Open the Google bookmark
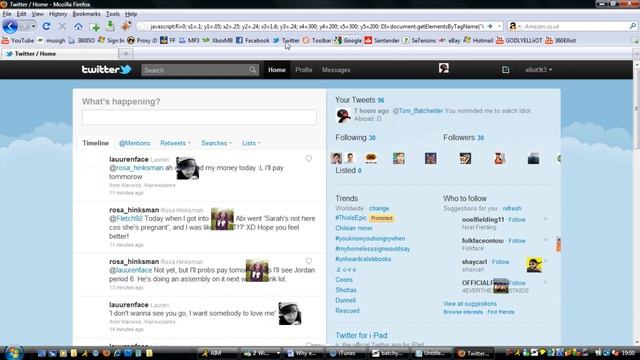The image size is (640, 360). (x=348, y=40)
